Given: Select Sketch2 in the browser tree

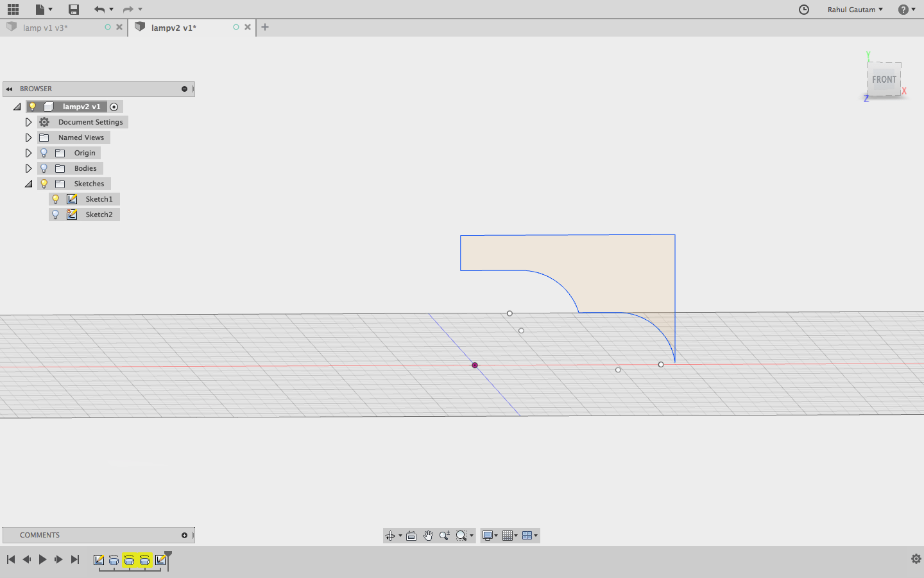Looking at the screenshot, I should tap(99, 215).
